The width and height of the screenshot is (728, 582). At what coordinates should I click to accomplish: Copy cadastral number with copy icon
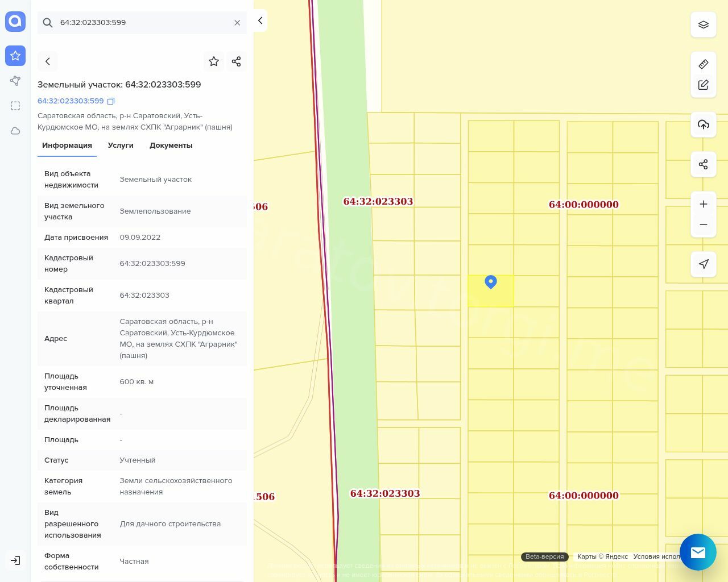click(x=111, y=101)
